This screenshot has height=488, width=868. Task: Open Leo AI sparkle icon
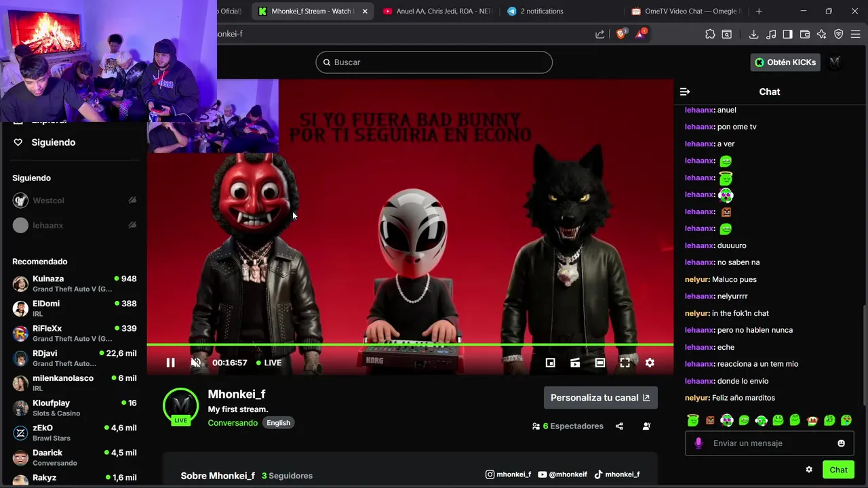(x=822, y=34)
